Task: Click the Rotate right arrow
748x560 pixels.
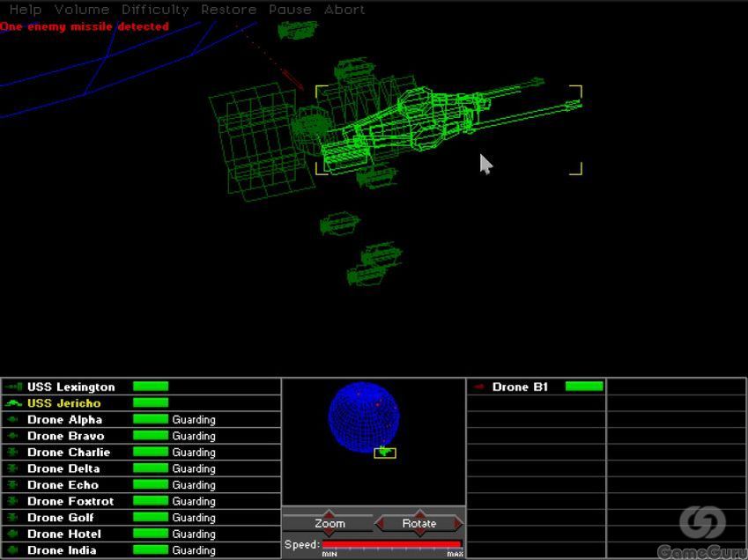Action: click(458, 523)
